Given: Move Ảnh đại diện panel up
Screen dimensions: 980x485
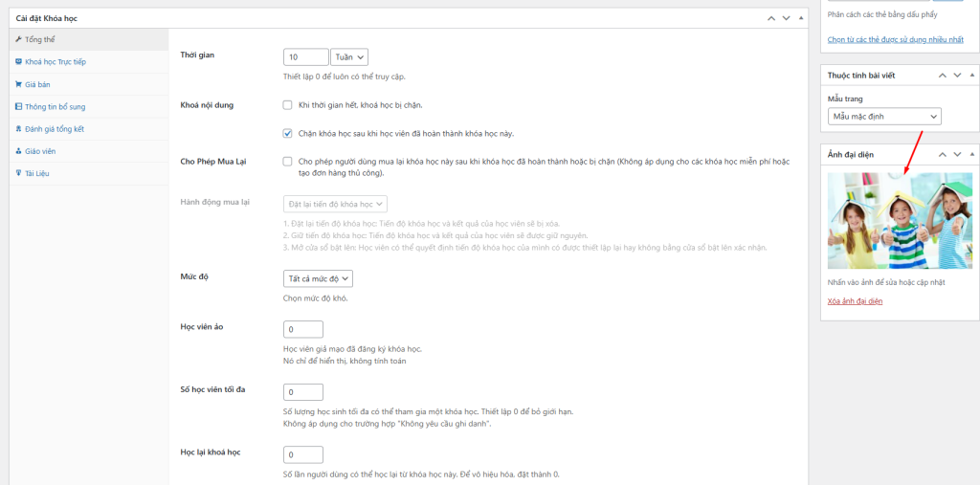Looking at the screenshot, I should coord(942,153).
